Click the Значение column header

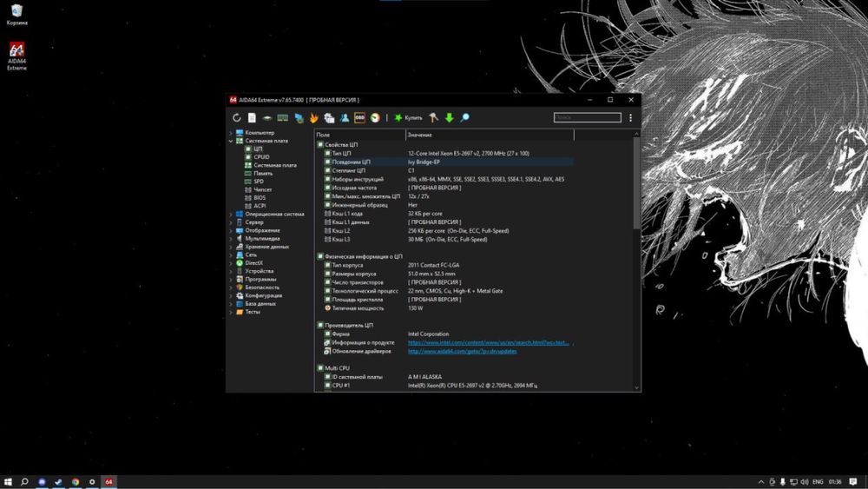[x=490, y=135]
